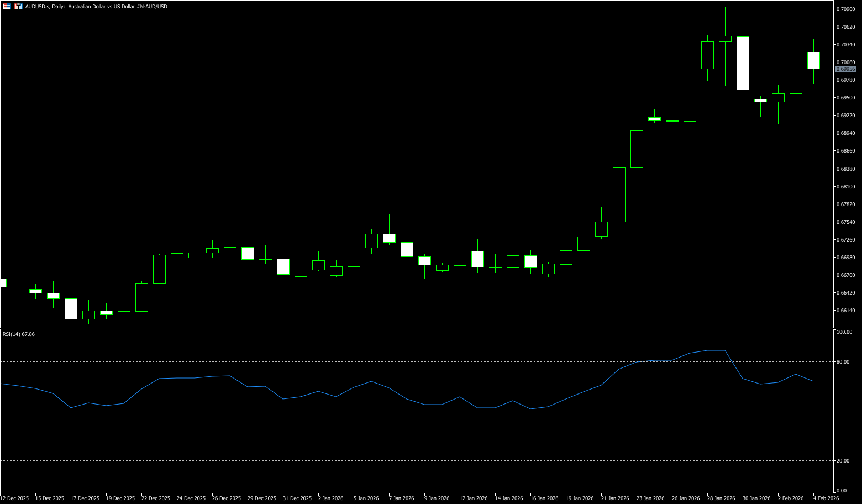Click the 28 Jan 2026 date label

(721, 498)
